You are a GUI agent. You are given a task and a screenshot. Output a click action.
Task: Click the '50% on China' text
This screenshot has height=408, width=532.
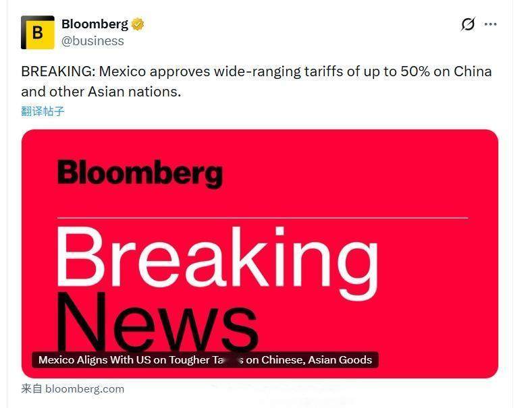(446, 71)
